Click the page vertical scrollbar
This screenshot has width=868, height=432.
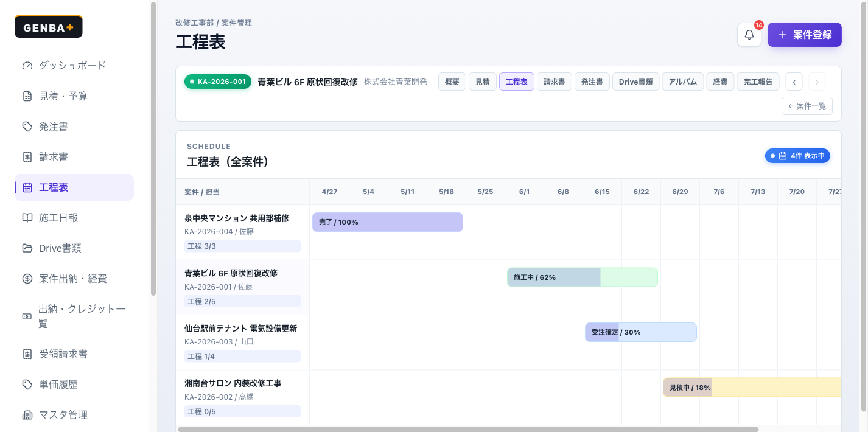(x=863, y=206)
